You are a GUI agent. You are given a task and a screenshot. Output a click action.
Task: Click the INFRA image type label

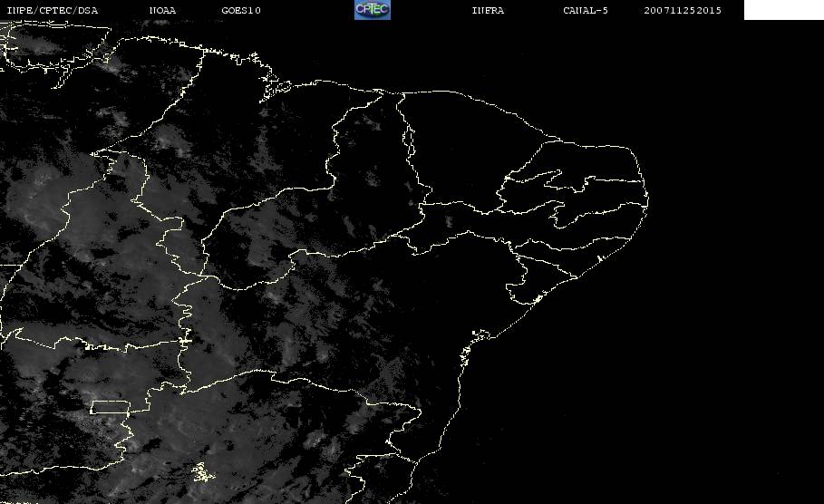coord(488,11)
